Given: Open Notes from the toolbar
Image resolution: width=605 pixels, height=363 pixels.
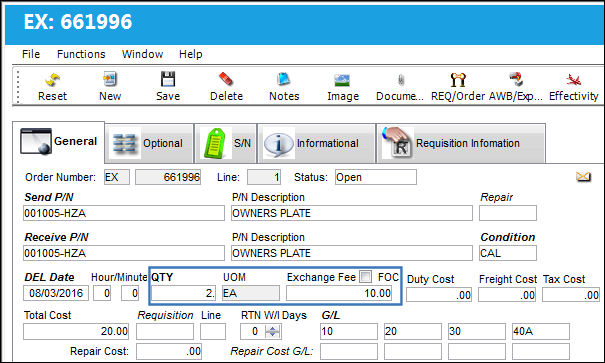Looking at the screenshot, I should point(284,87).
